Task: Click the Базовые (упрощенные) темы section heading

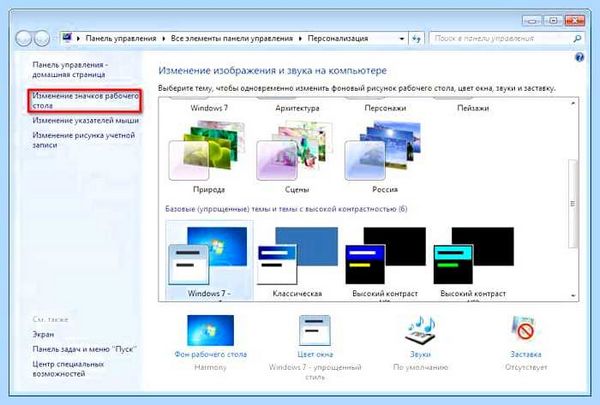Action: (286, 209)
